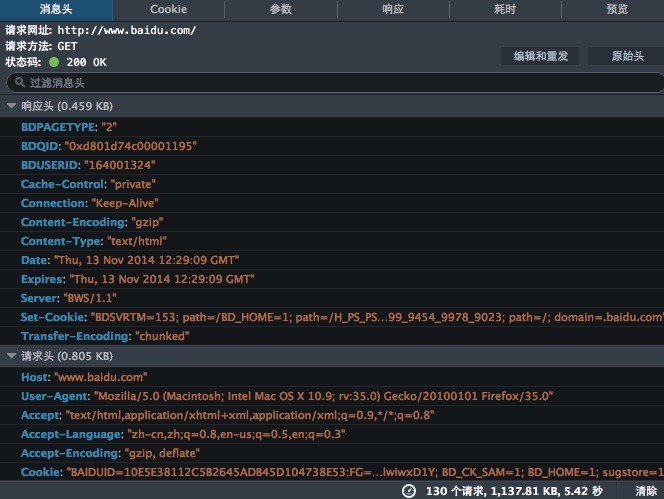Click the 原始头 raw headers button
664x499 pixels.
click(626, 56)
